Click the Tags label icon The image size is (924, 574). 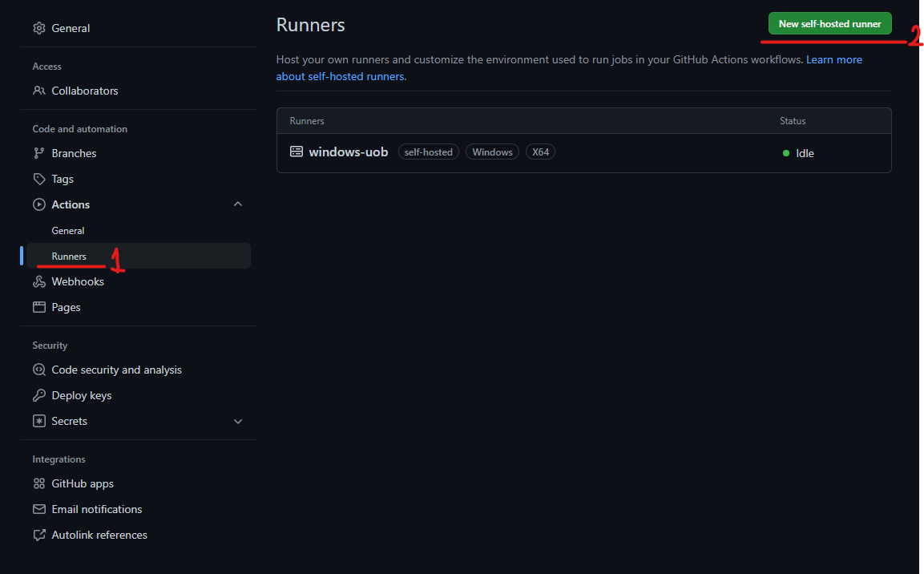(38, 179)
